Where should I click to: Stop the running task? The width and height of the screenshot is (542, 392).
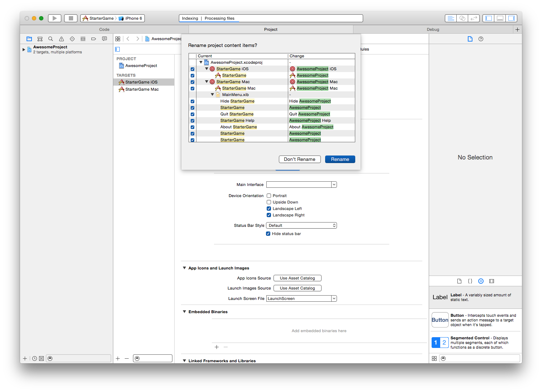point(71,18)
